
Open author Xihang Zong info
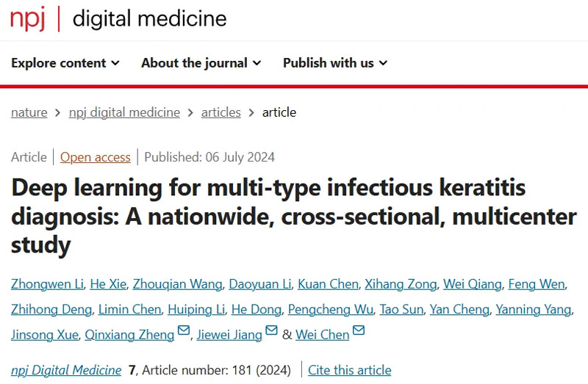coord(401,284)
